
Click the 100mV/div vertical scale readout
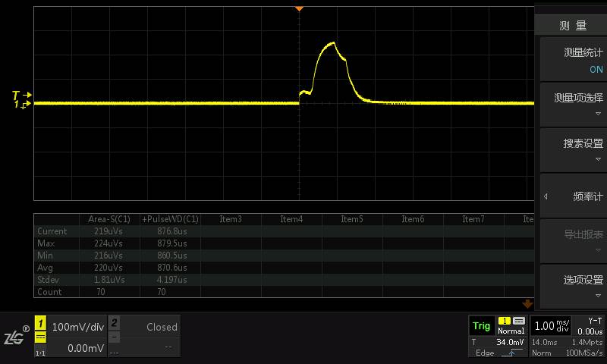coord(76,327)
